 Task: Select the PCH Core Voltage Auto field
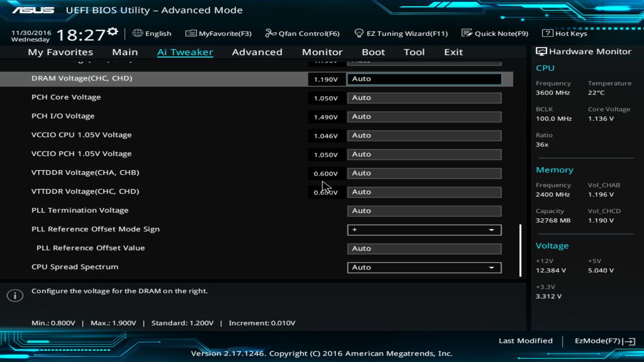[x=424, y=98]
